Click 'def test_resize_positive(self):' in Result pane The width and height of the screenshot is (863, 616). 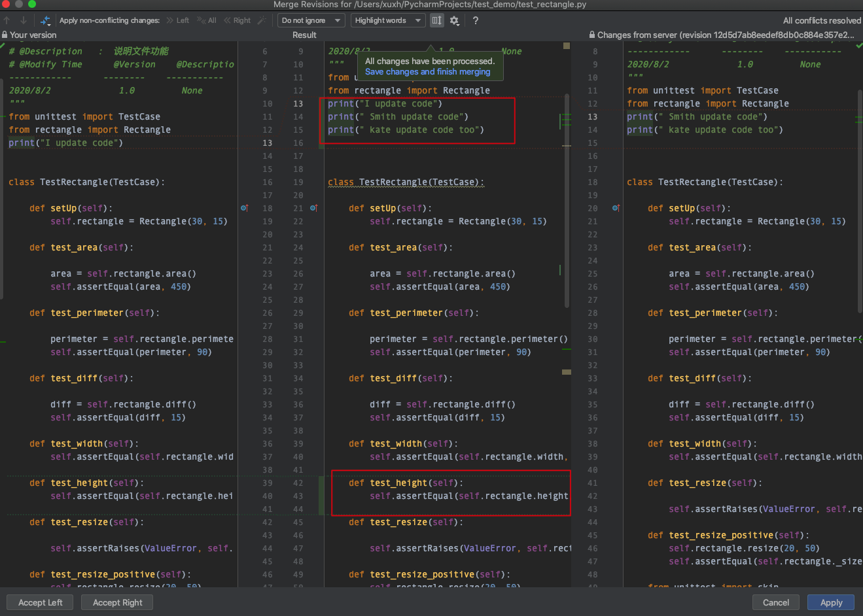tap(429, 574)
